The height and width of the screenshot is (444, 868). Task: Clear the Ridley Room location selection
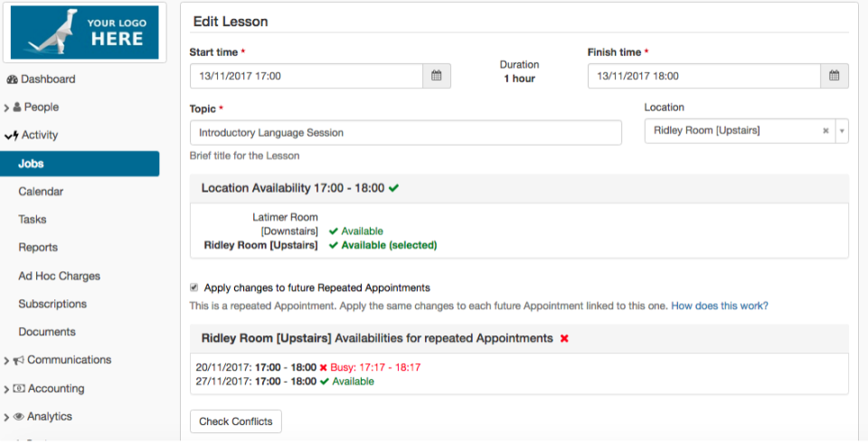pos(825,131)
